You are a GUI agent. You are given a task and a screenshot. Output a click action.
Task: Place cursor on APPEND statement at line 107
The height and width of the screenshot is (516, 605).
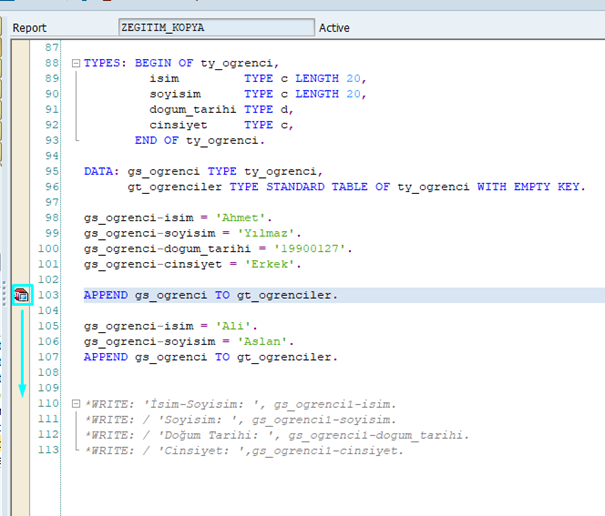pyautogui.click(x=210, y=357)
